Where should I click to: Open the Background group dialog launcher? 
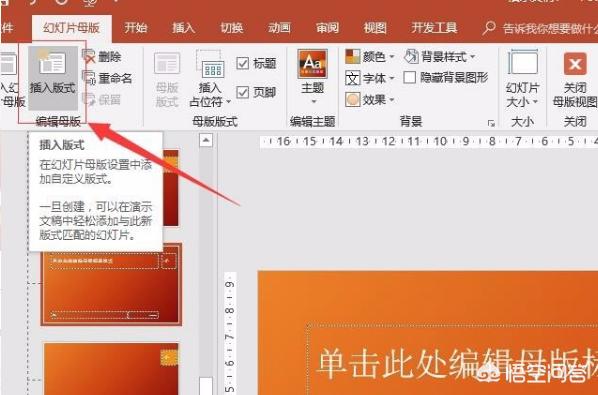(x=491, y=123)
